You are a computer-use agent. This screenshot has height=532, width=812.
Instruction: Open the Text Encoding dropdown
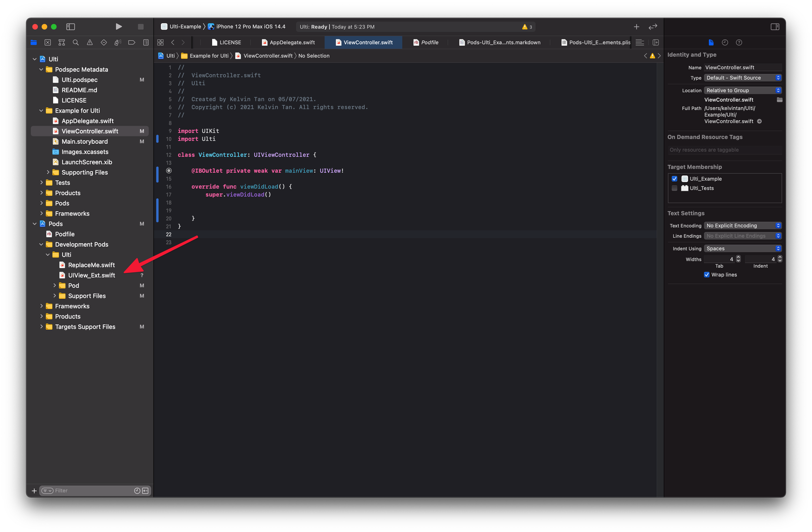tap(743, 225)
